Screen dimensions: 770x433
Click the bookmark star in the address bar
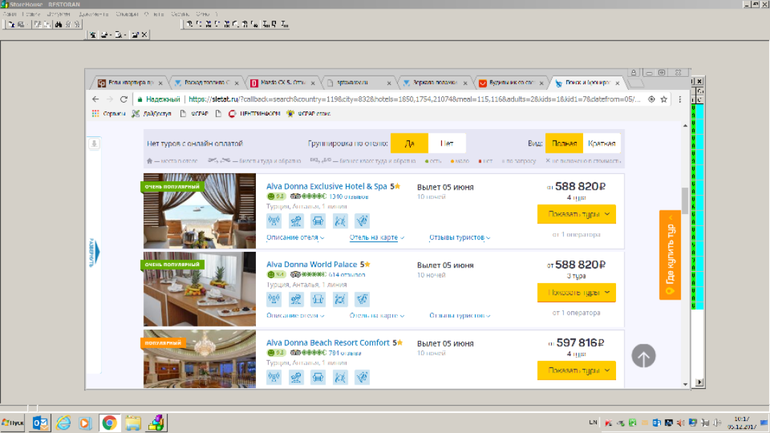point(664,99)
